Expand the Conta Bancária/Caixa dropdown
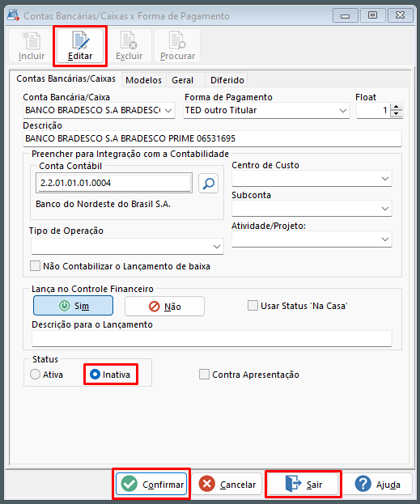The height and width of the screenshot is (504, 420). click(x=168, y=111)
